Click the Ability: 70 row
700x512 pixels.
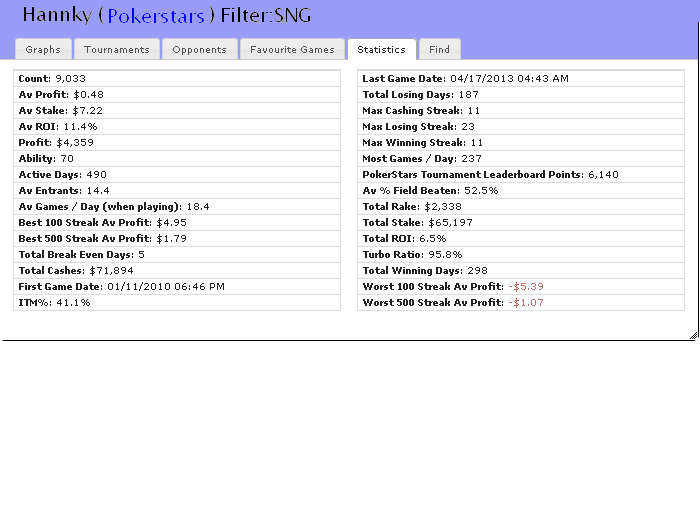coord(177,158)
